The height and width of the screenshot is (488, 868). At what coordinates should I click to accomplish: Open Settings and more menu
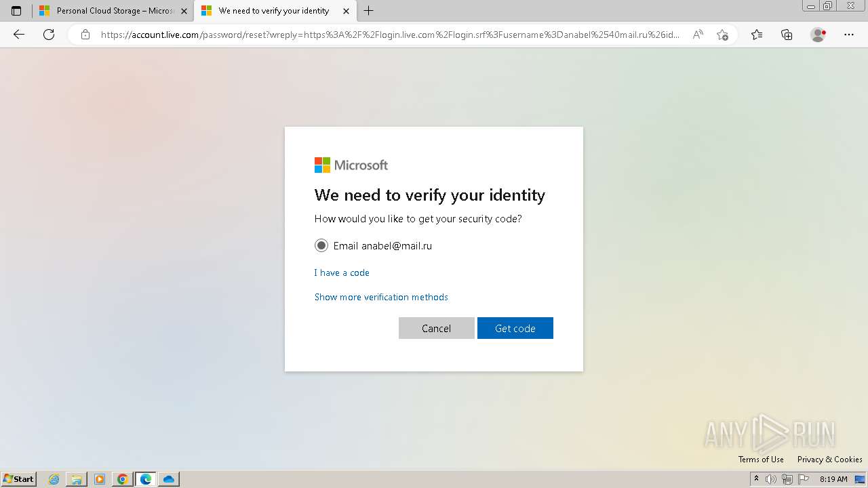tap(849, 35)
